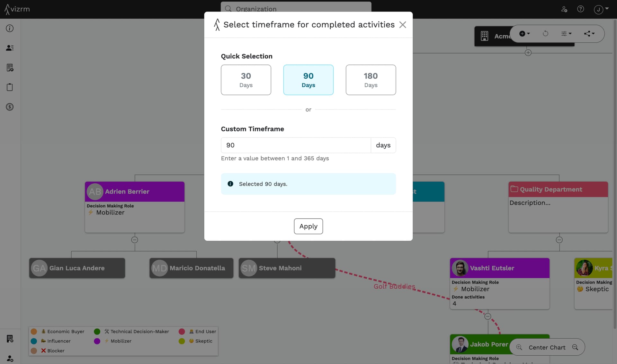Click Done activities count 4
Screen dimensions: 617x364
[x=454, y=304]
